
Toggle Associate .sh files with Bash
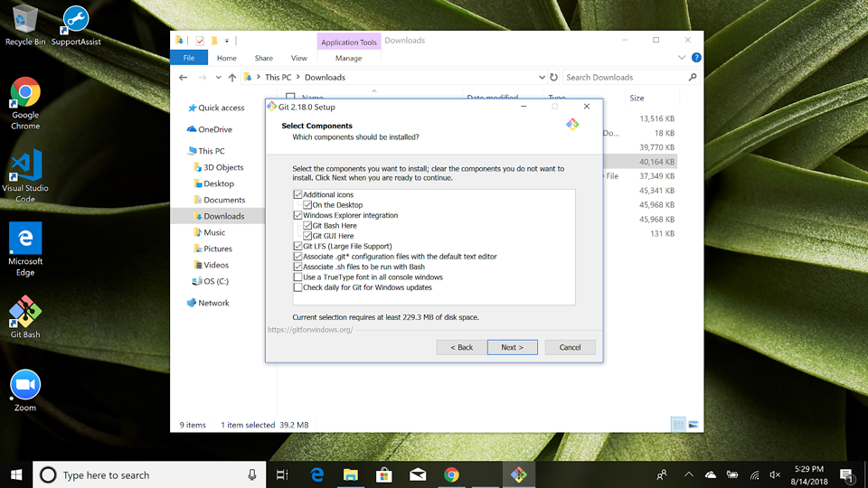point(297,267)
